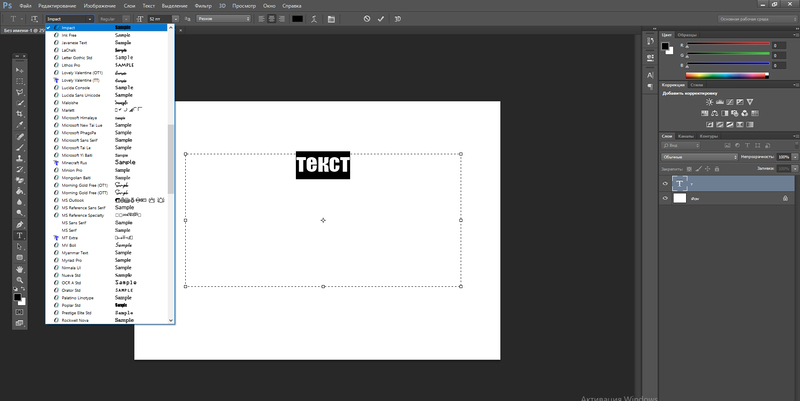Toggle visibility of the Фон layer
The height and width of the screenshot is (401, 800).
(x=666, y=199)
